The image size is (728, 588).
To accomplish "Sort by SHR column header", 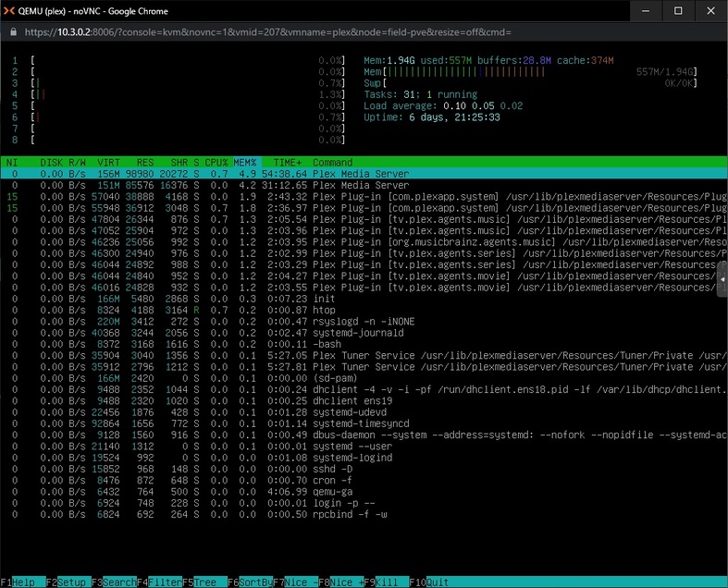I will (179, 163).
